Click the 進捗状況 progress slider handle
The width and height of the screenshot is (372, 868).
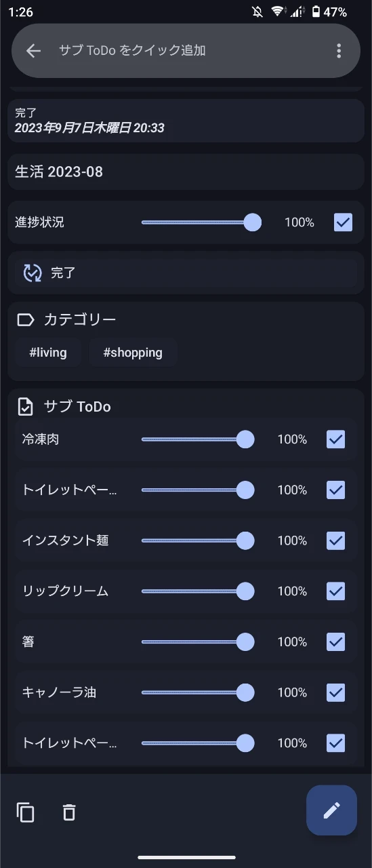point(252,222)
